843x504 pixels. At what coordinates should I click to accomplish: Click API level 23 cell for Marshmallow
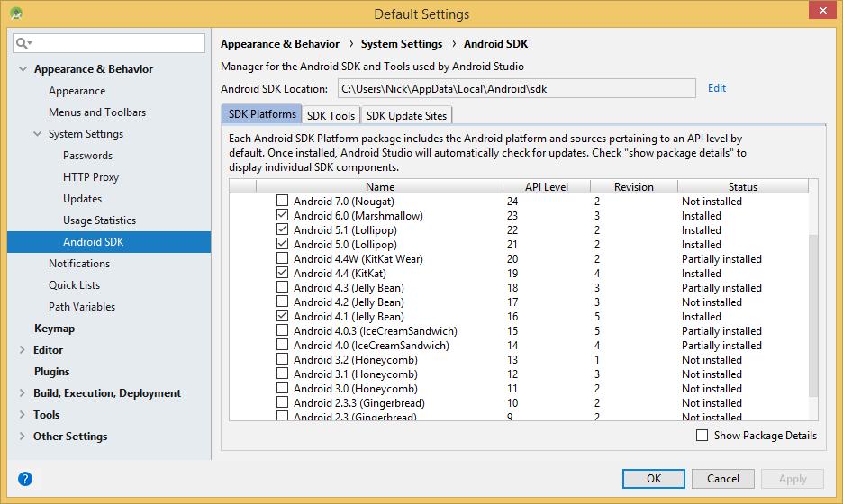pyautogui.click(x=512, y=215)
